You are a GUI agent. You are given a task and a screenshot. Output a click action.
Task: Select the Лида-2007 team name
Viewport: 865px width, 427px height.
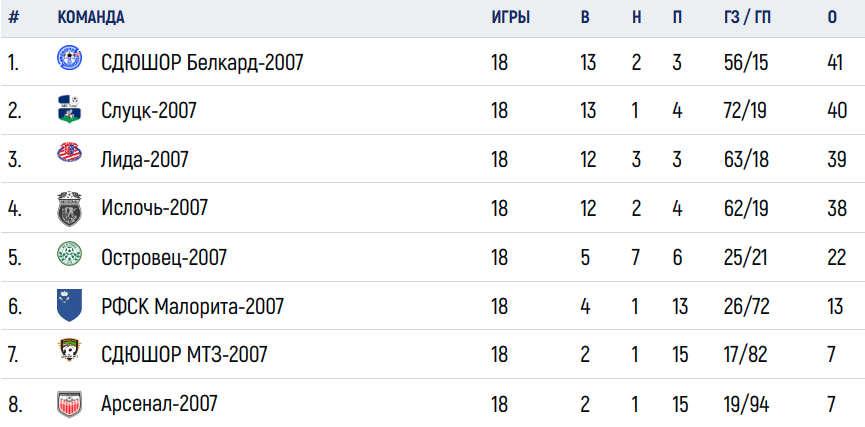click(145, 159)
